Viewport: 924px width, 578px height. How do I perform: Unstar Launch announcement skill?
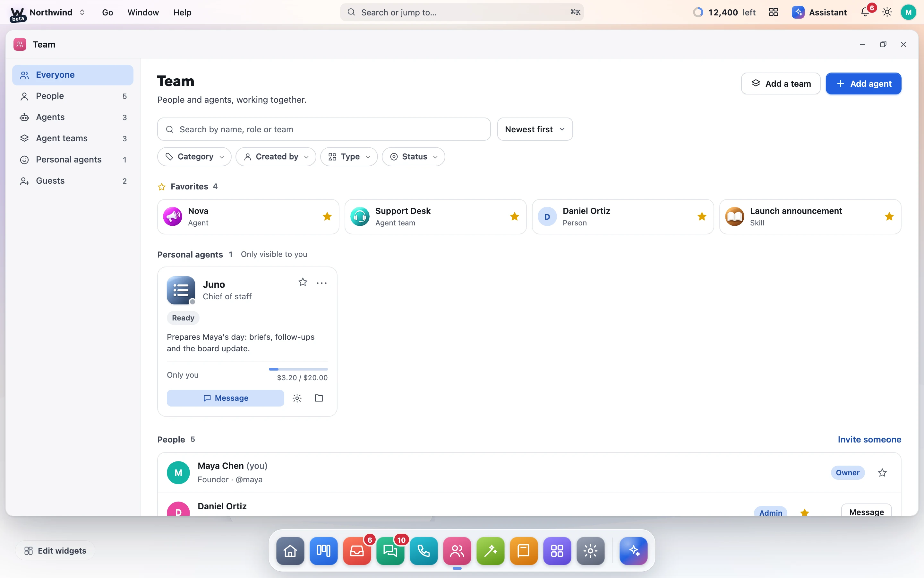[889, 216]
